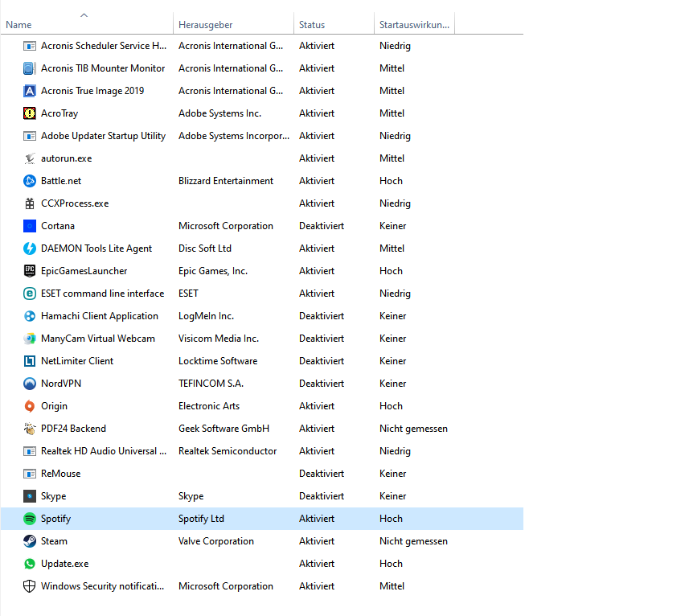Select 'Geek Software GmbH' publisher text
Screen dimensions: 689x616
[224, 429]
